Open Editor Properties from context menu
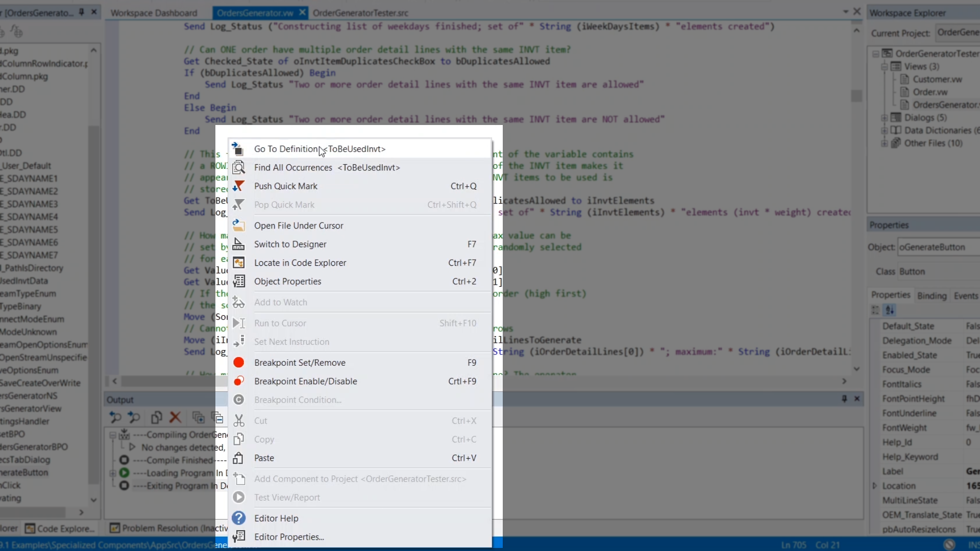This screenshot has width=980, height=551. point(289,537)
